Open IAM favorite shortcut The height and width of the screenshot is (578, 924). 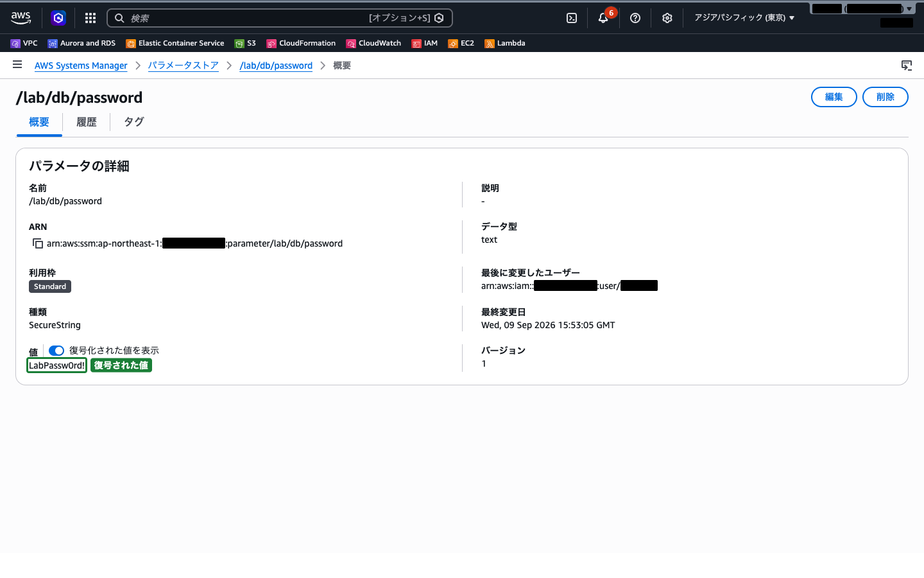(x=425, y=43)
